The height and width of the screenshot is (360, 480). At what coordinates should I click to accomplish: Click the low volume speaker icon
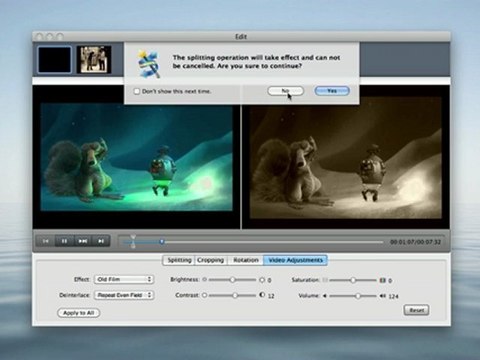click(324, 296)
